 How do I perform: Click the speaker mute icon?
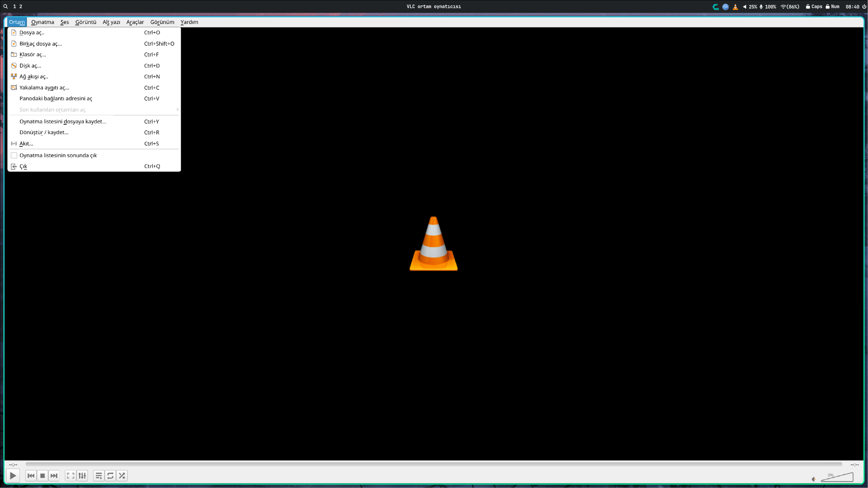click(x=814, y=479)
